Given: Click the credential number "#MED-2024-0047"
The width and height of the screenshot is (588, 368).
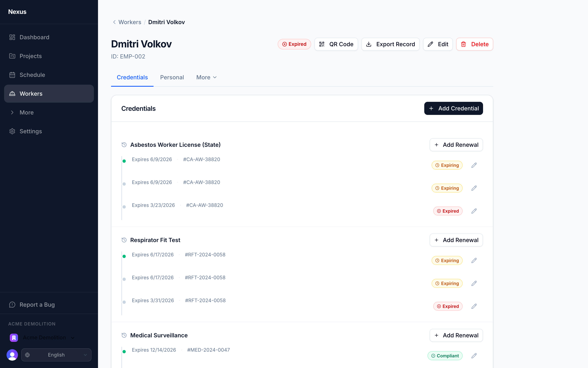Looking at the screenshot, I should 208,350.
